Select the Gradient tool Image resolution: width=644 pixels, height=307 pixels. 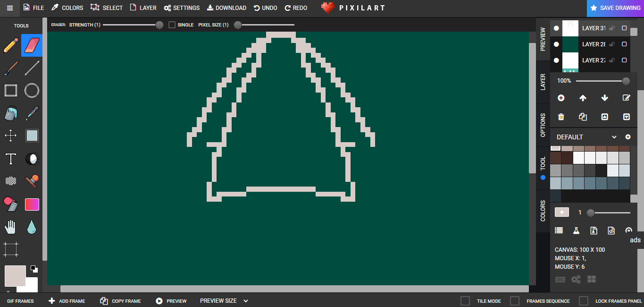32,205
